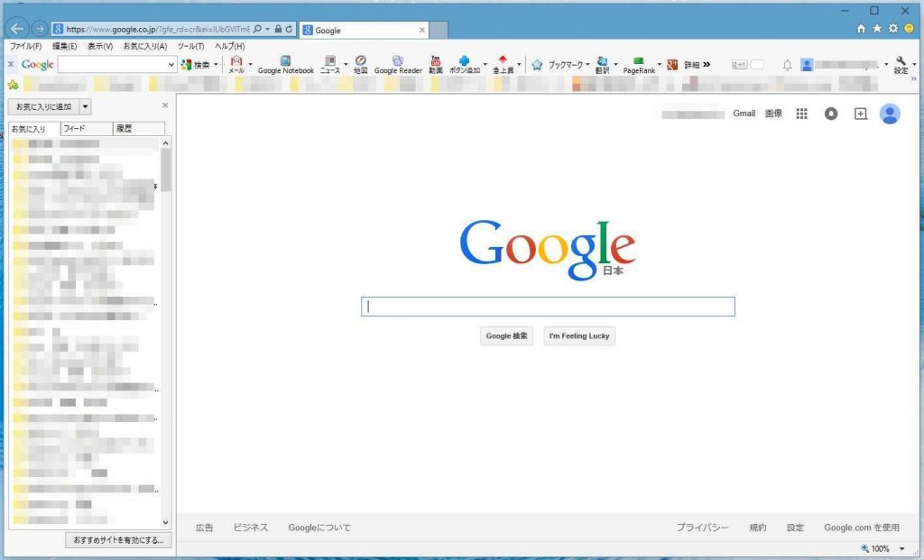Screen dimensions: 924x560
Task: Open the 編集(E) menu
Action: 64,46
